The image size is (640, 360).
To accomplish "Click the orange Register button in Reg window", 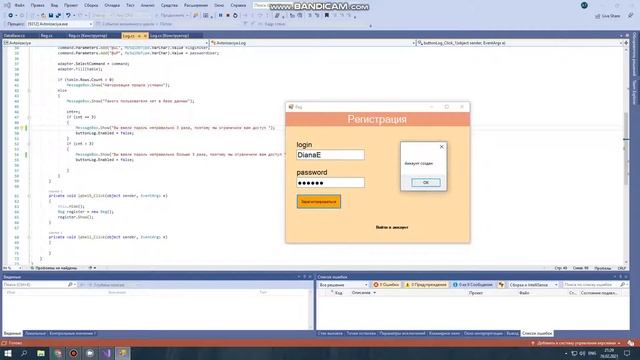I will 319,202.
